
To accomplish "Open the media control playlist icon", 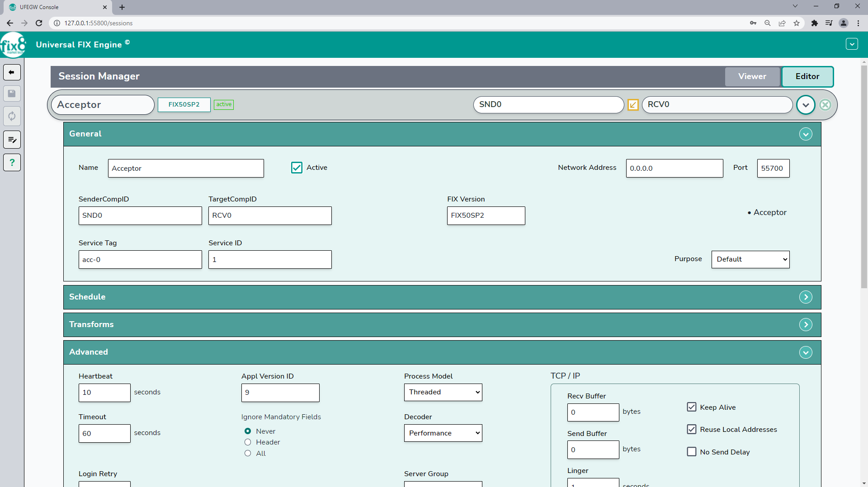I will [829, 23].
